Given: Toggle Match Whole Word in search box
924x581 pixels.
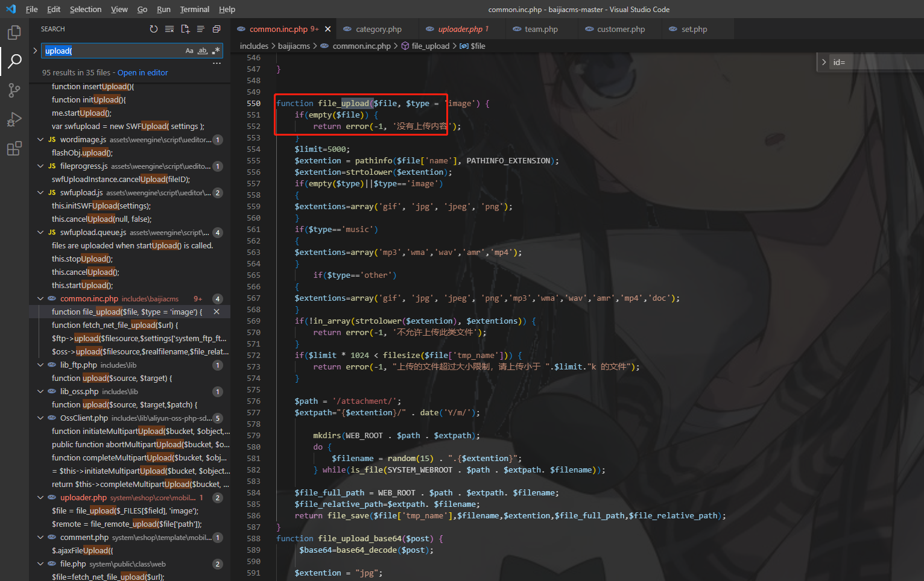Looking at the screenshot, I should point(203,51).
